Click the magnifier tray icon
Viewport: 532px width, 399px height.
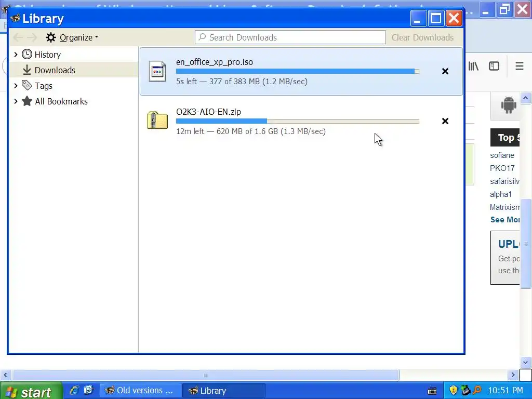477,391
